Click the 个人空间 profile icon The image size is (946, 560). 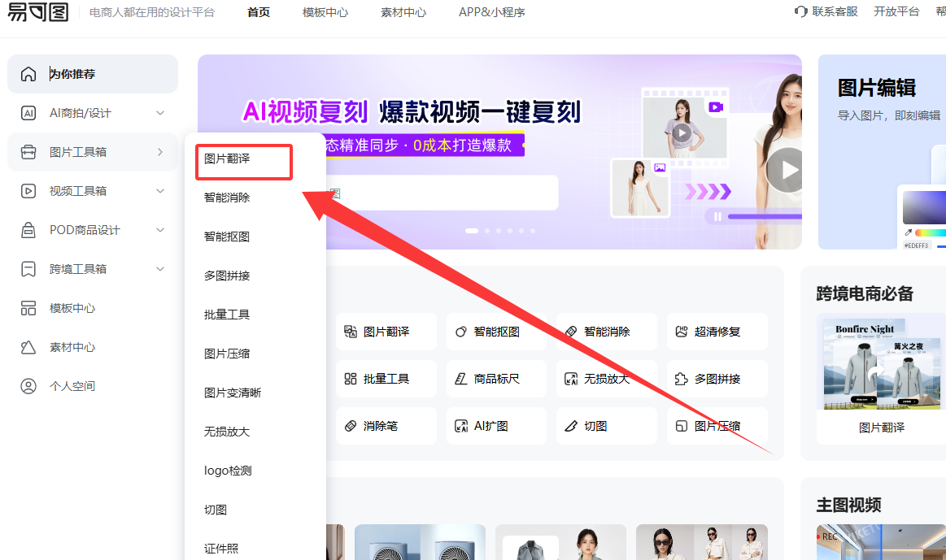click(28, 386)
